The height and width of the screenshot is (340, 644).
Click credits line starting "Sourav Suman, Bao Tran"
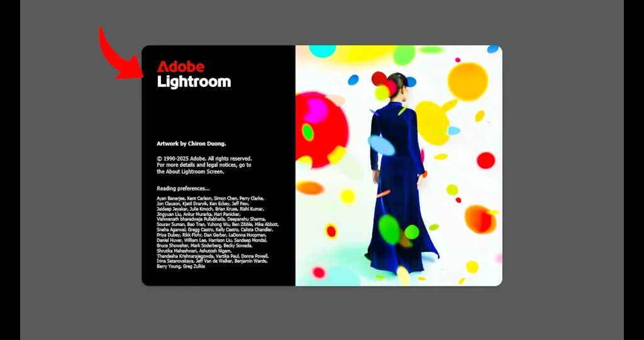pyautogui.click(x=218, y=225)
